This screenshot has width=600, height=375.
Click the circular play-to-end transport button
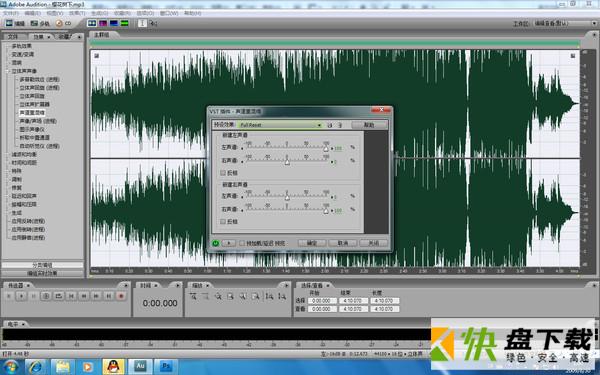click(x=46, y=296)
